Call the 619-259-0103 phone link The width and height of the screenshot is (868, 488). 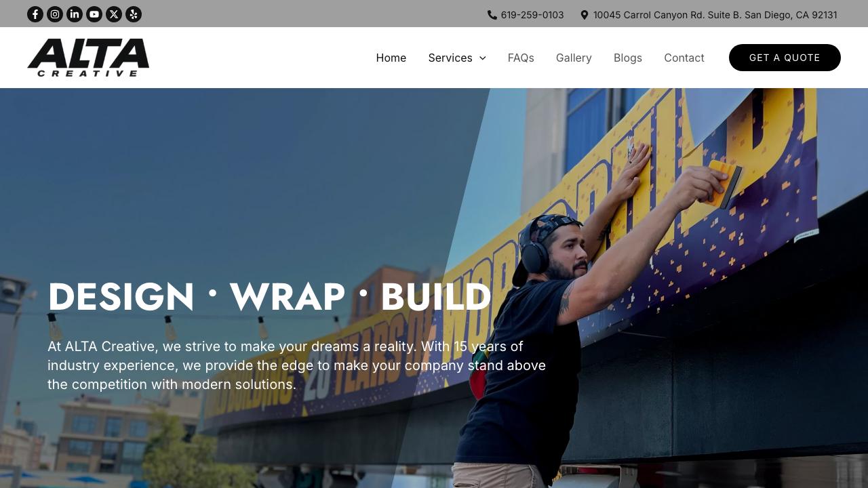tap(532, 15)
